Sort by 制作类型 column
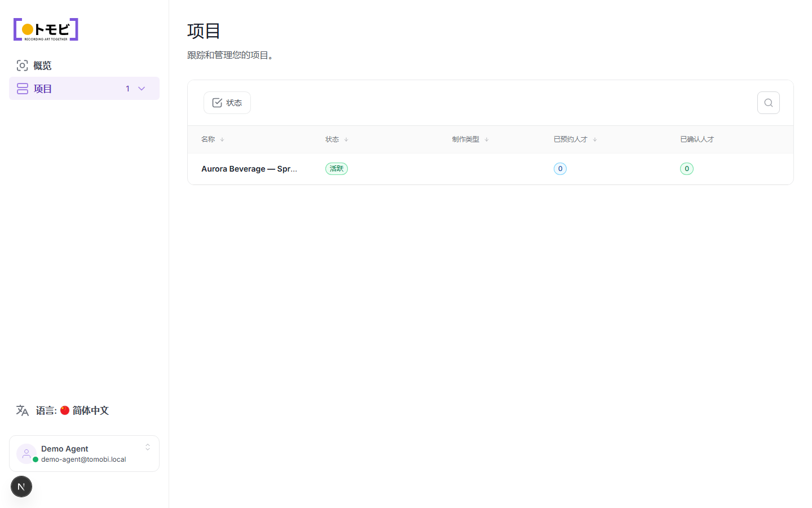 point(470,139)
